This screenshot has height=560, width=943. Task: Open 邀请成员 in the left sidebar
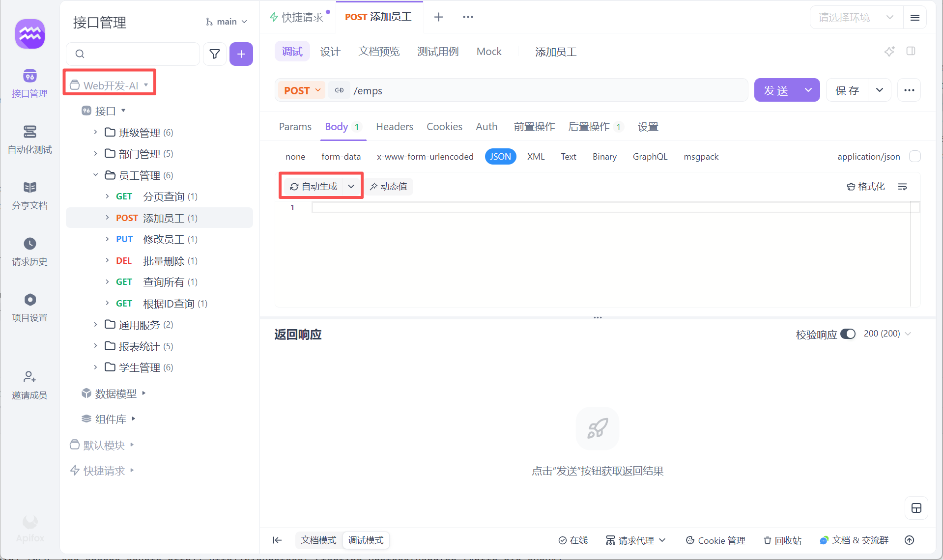[29, 385]
